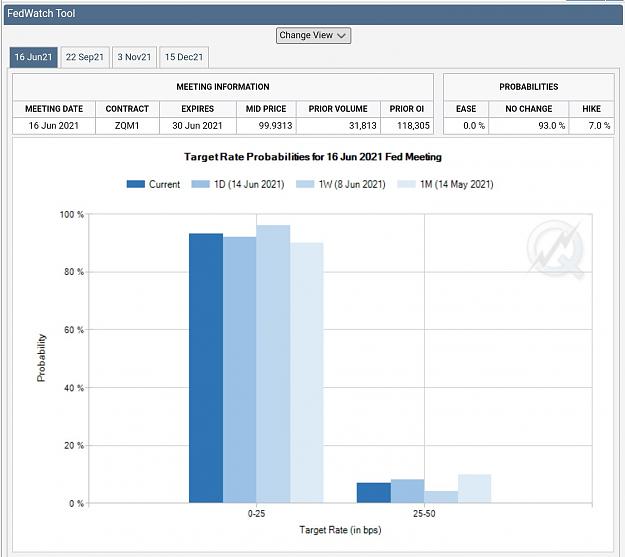Click the Current bar for 25-50 bps
This screenshot has height=557, width=625.
coord(374,493)
